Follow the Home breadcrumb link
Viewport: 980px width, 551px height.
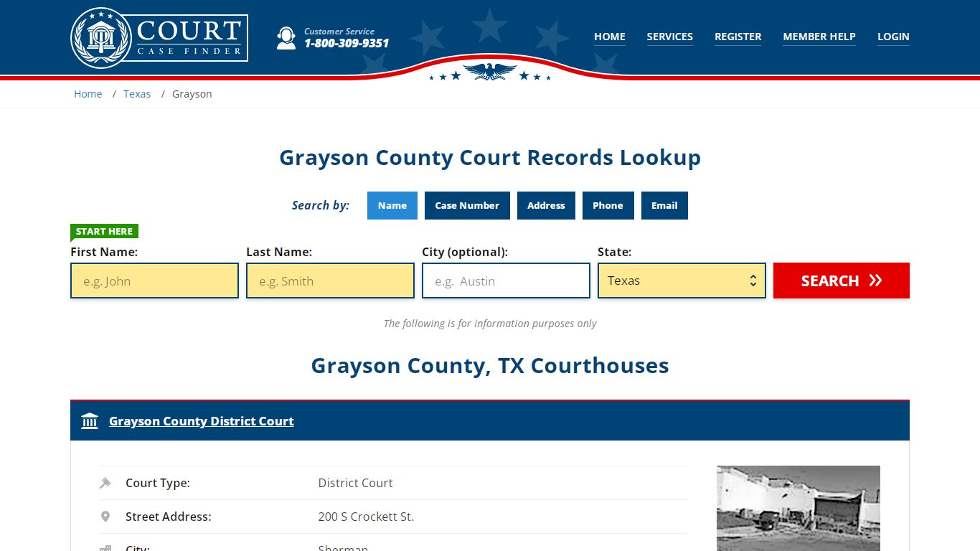click(x=88, y=94)
